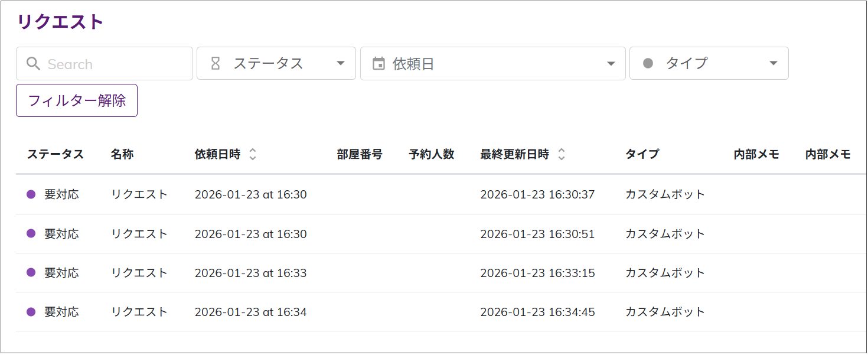Viewport: 868px width, 355px height.
Task: Select the 予約人数 column header
Action: pos(431,154)
